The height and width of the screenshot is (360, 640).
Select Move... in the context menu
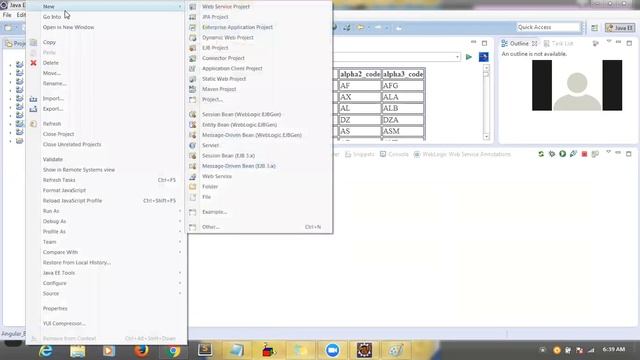click(x=52, y=73)
